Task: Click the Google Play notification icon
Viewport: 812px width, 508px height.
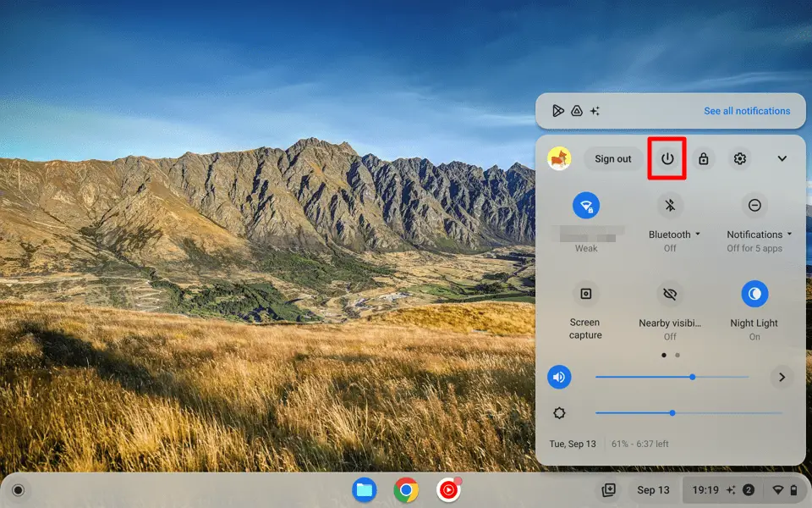Action: click(557, 110)
